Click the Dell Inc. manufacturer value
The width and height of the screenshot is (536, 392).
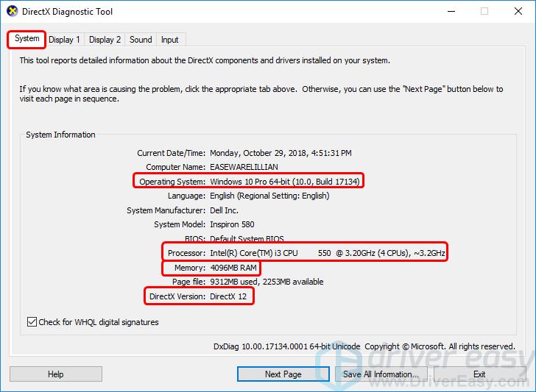coord(224,210)
